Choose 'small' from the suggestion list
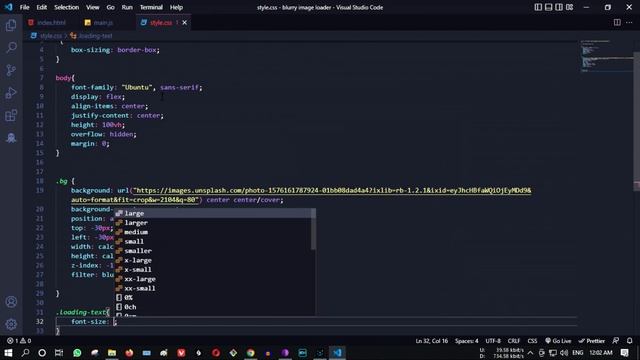Image resolution: width=640 pixels, height=360 pixels. [214, 242]
